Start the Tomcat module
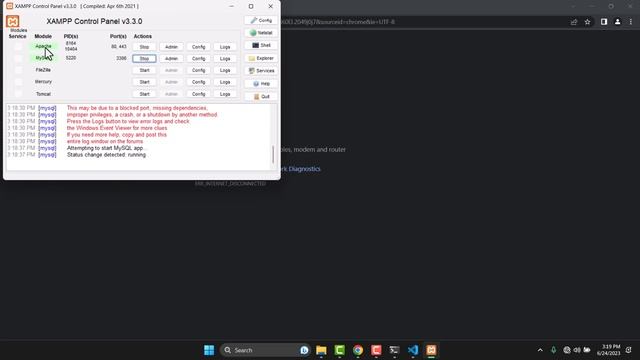Screen dimensions: 640x360 pyautogui.click(x=144, y=94)
